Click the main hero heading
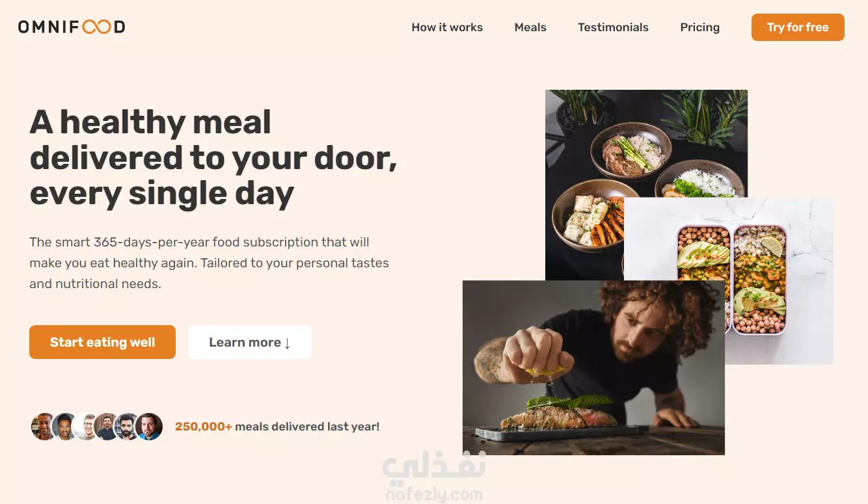Viewport: 868px width, 504px height. pyautogui.click(x=213, y=158)
